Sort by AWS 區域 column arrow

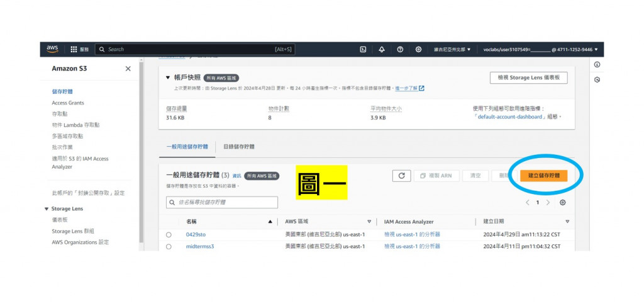coord(369,222)
